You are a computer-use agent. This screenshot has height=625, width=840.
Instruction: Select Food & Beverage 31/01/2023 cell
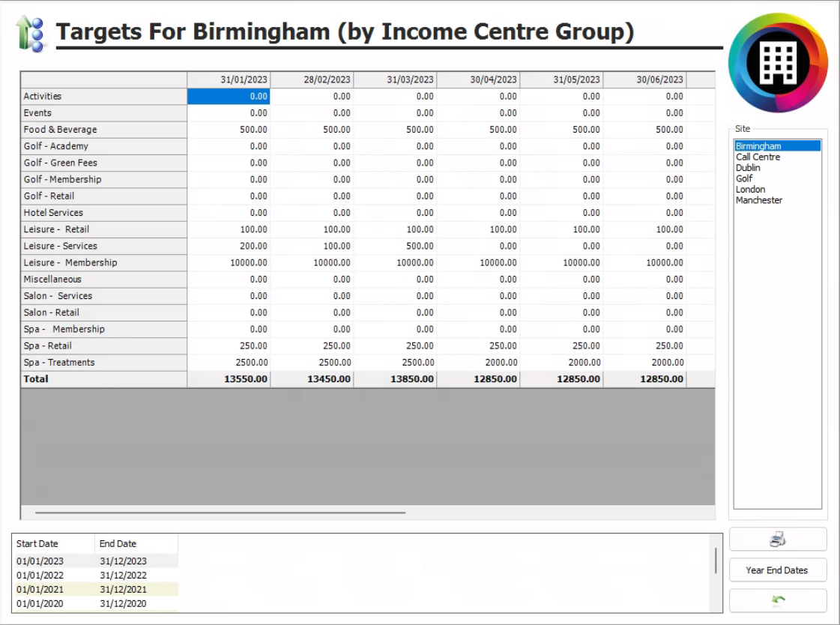[229, 130]
